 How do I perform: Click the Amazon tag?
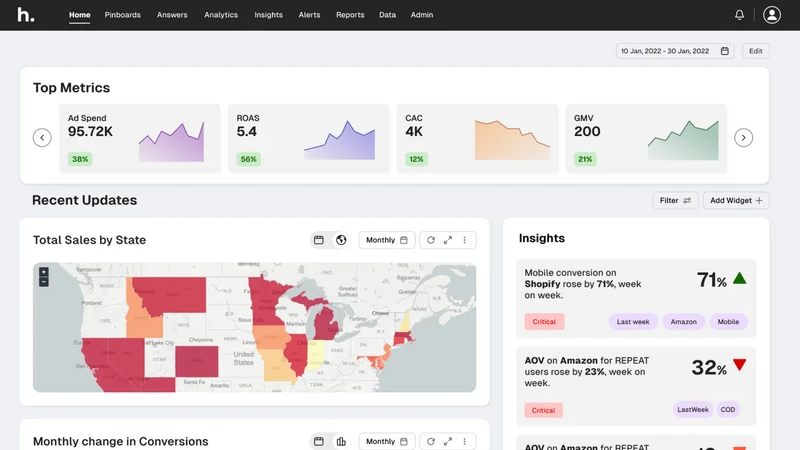click(x=683, y=321)
